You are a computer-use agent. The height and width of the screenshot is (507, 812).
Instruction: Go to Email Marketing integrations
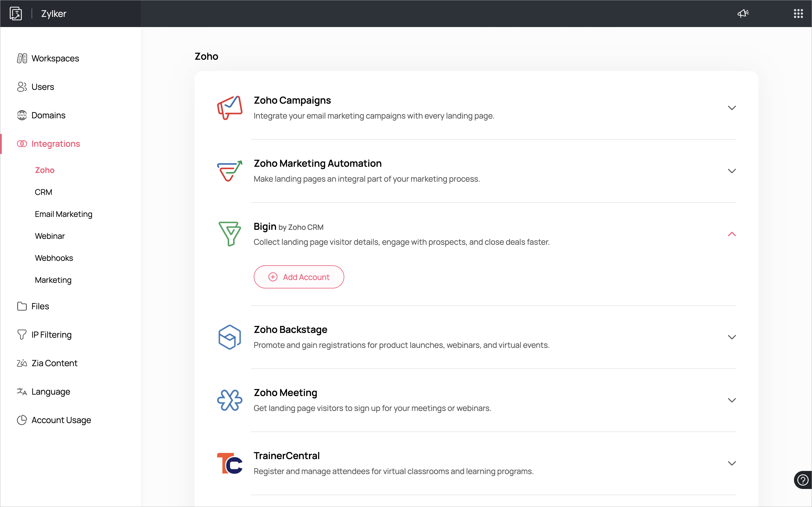[x=63, y=214]
